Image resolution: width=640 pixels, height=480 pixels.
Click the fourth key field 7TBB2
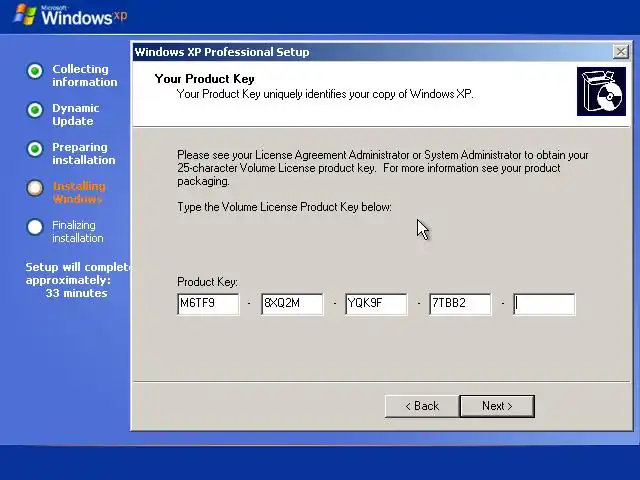[x=460, y=304]
